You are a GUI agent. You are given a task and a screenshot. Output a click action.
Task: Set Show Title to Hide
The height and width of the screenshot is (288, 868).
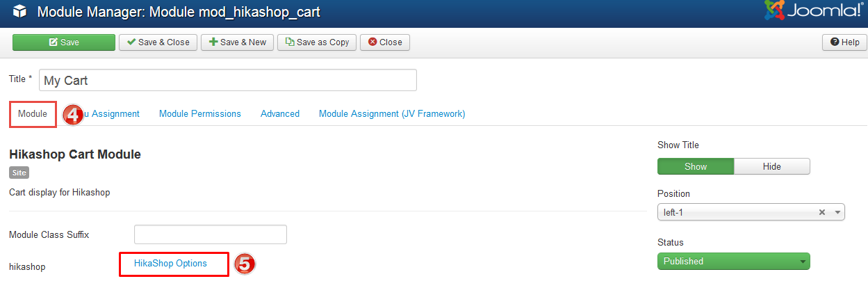tap(772, 166)
